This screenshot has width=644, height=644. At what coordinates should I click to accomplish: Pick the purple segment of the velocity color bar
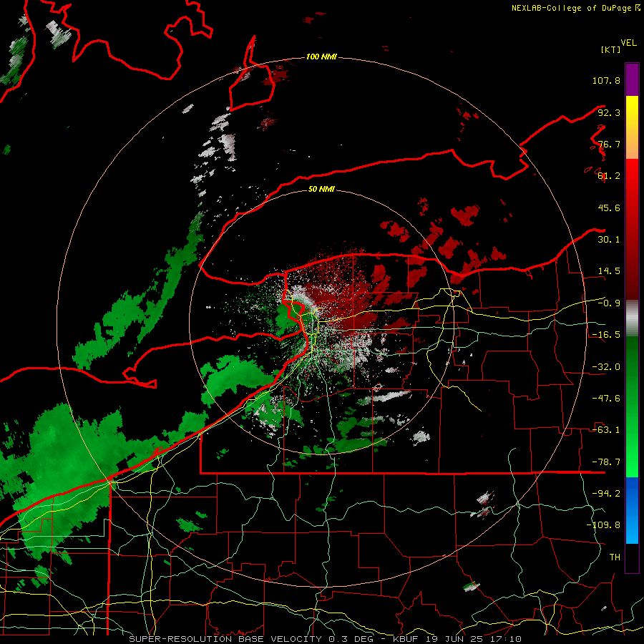[632, 79]
